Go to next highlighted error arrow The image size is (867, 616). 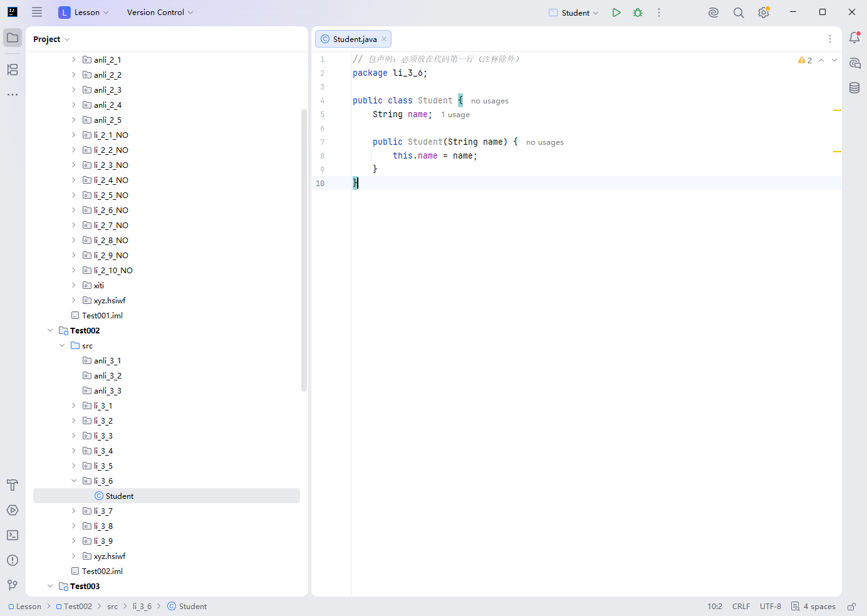click(834, 60)
